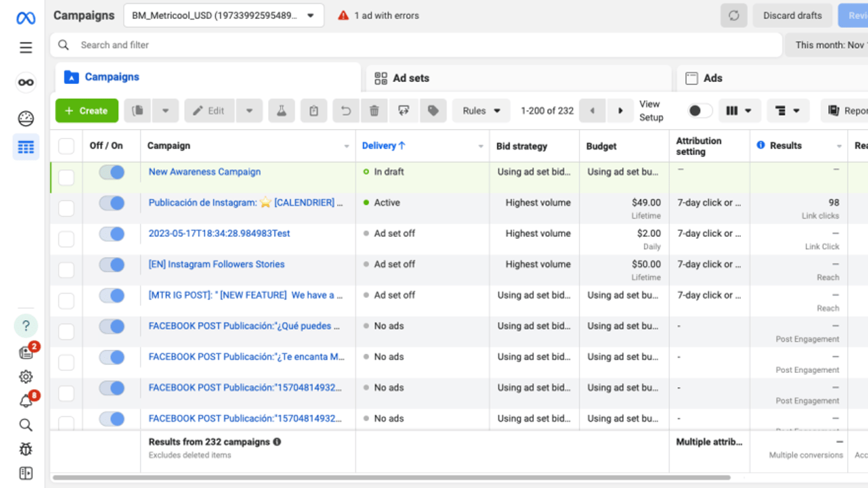Click the undo arrow icon
The height and width of the screenshot is (488, 868).
pyautogui.click(x=346, y=111)
